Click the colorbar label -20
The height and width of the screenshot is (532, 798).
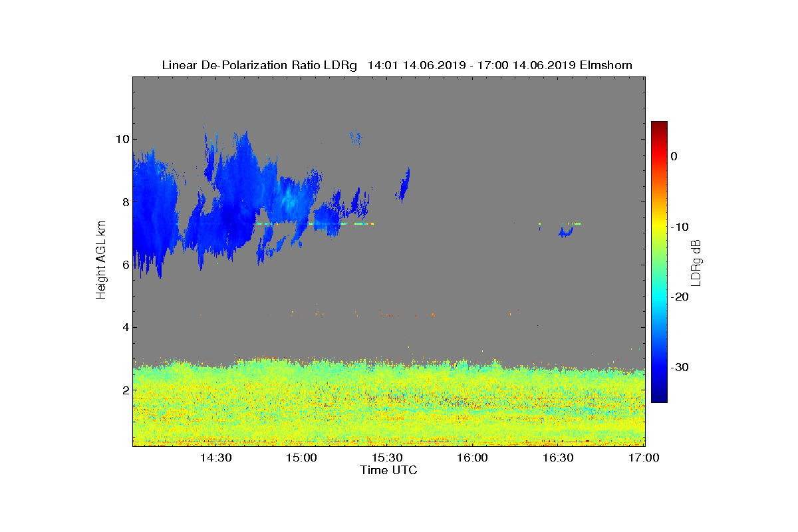pyautogui.click(x=680, y=297)
